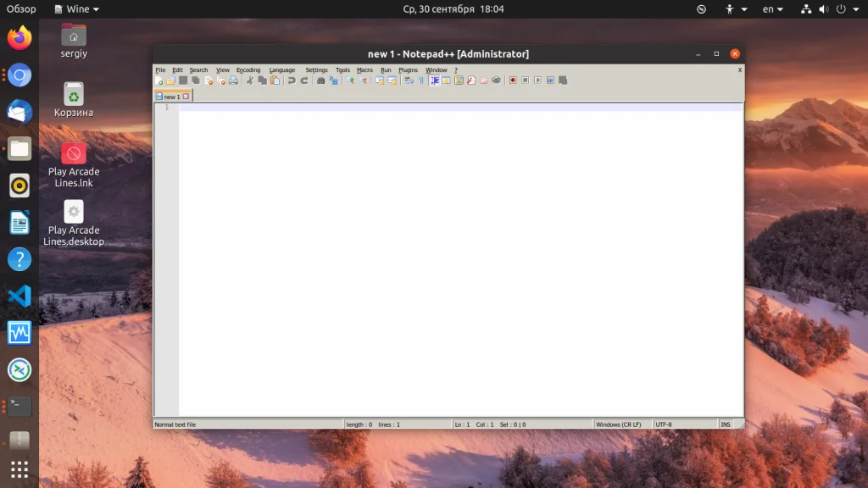This screenshot has width=868, height=488.
Task: Open the Window menu
Action: pyautogui.click(x=437, y=70)
